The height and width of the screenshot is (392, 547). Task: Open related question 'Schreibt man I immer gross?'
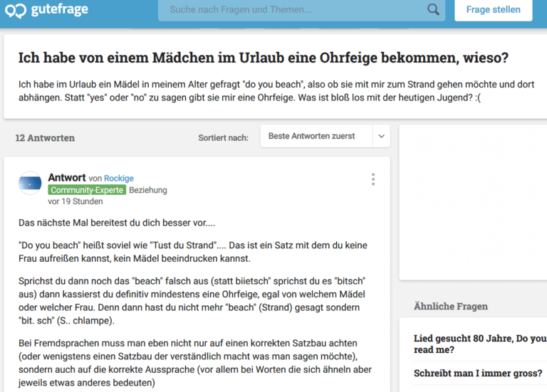pos(478,374)
